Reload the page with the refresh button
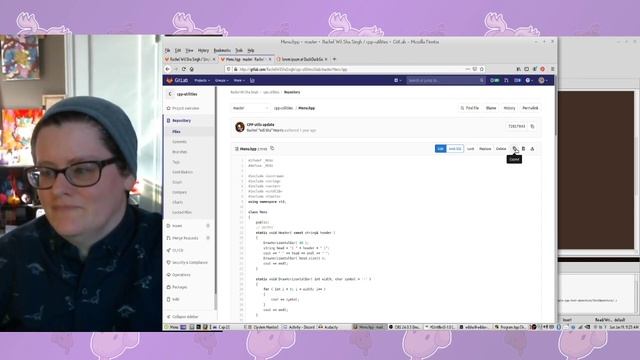The width and height of the screenshot is (640, 360). click(x=184, y=69)
